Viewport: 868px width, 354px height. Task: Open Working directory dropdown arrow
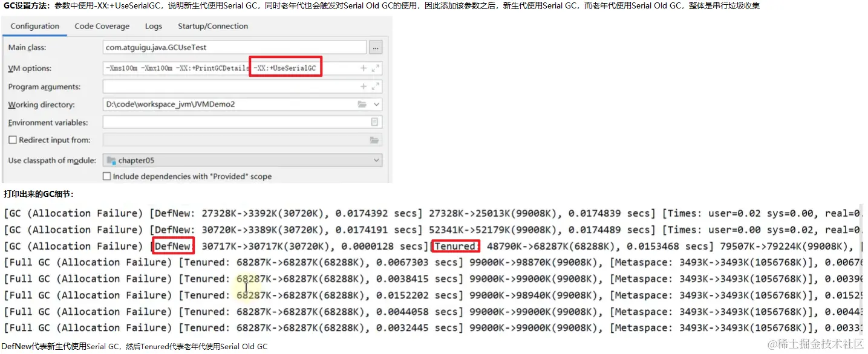[x=377, y=105]
